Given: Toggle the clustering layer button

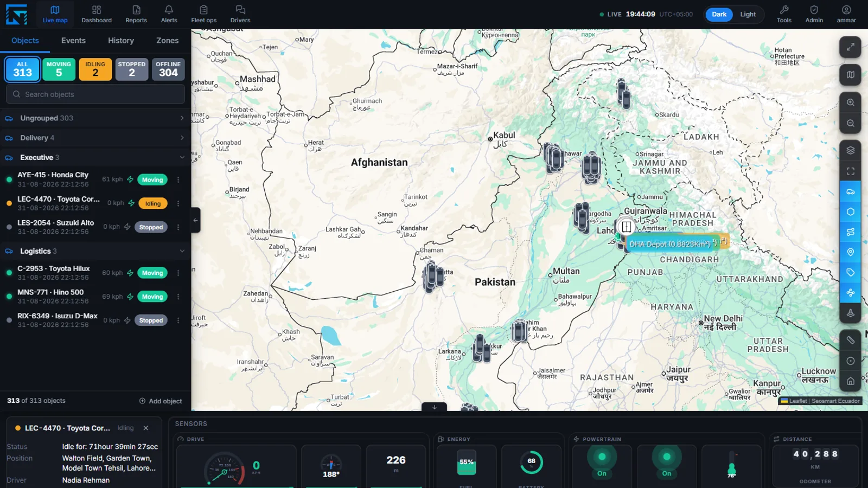Looking at the screenshot, I should 850,293.
